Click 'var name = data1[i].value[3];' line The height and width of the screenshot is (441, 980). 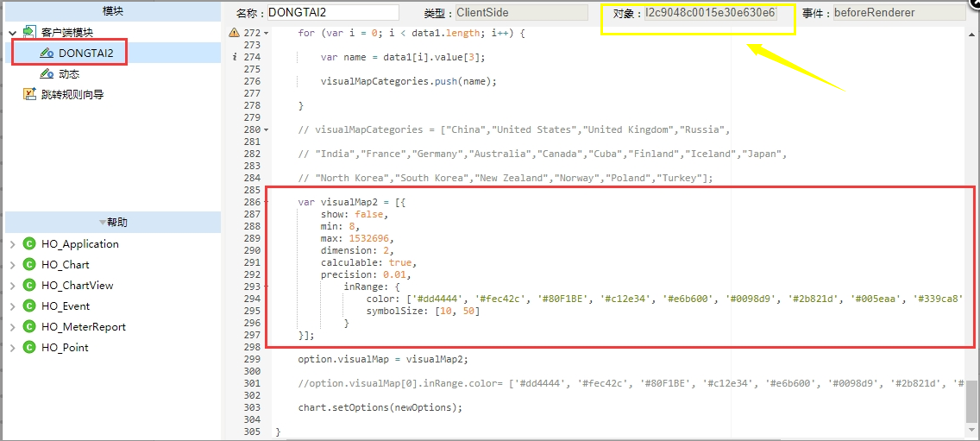tap(403, 57)
